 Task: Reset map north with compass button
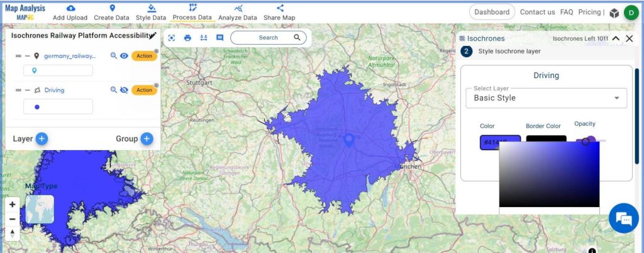pos(13,234)
